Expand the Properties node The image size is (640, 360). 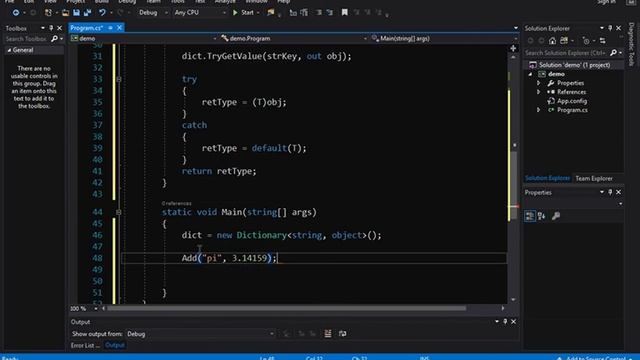pyautogui.click(x=539, y=83)
